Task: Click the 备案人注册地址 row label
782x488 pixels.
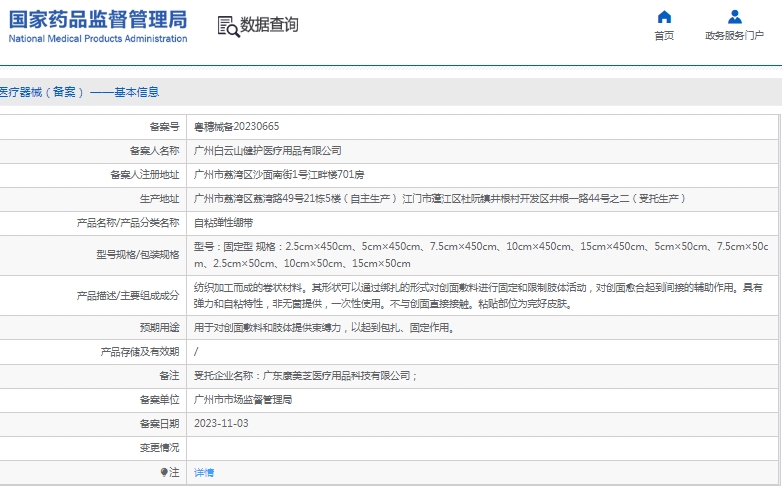Action: point(145,175)
